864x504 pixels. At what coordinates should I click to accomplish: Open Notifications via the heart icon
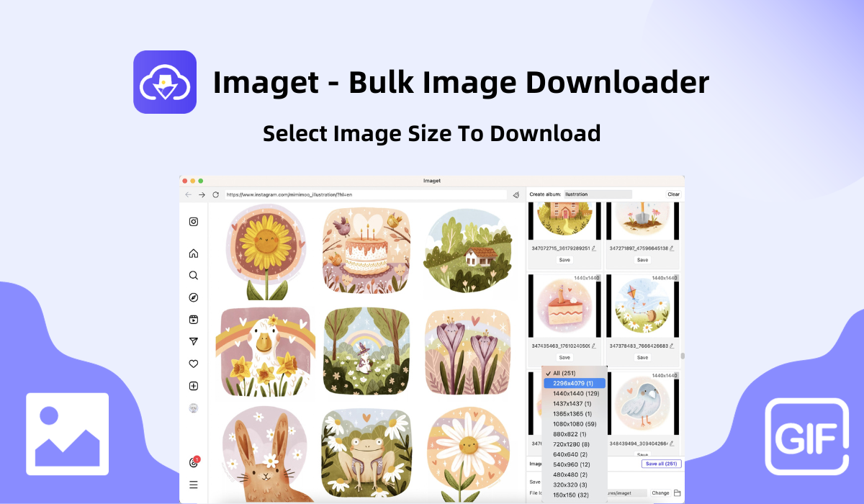click(x=194, y=364)
